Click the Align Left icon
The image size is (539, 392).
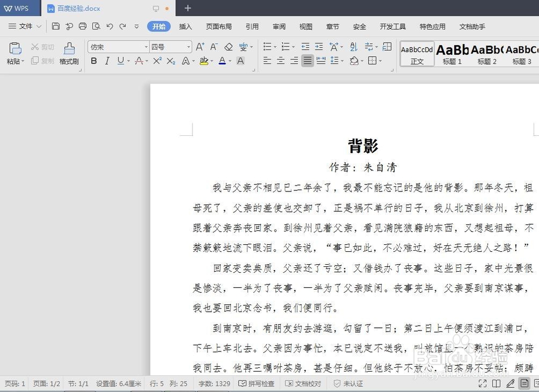[267, 61]
